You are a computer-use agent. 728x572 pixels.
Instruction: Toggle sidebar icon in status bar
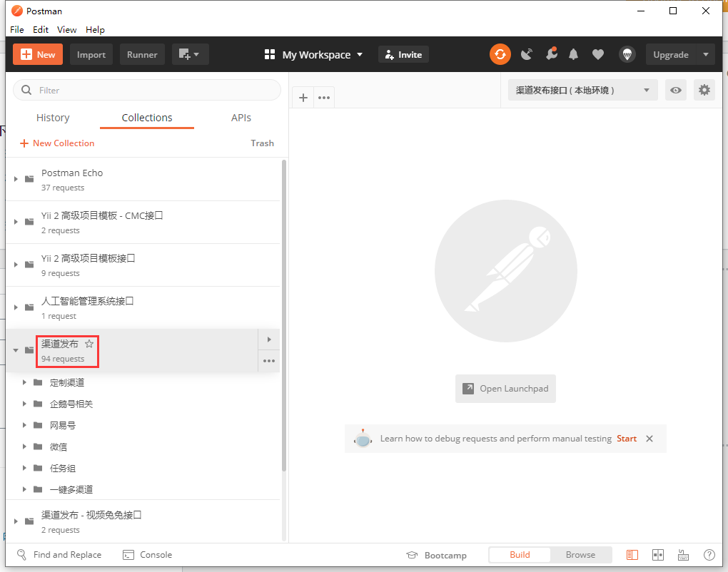click(632, 555)
